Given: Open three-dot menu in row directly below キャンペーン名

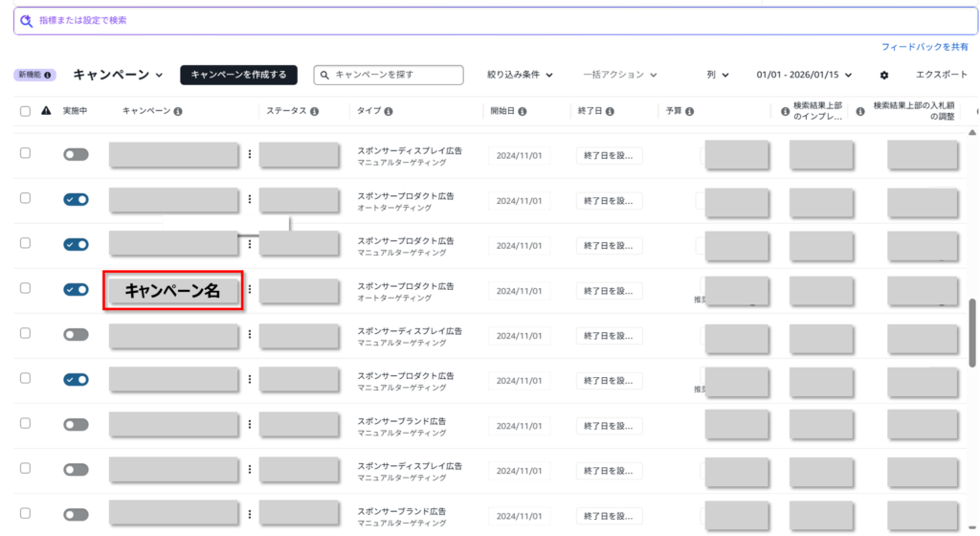Looking at the screenshot, I should coord(250,334).
